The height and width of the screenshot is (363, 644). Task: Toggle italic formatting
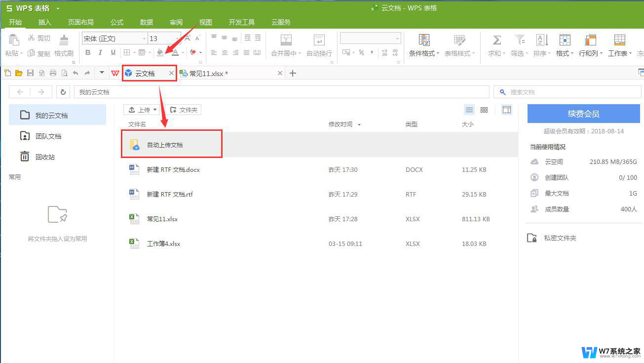(x=100, y=53)
